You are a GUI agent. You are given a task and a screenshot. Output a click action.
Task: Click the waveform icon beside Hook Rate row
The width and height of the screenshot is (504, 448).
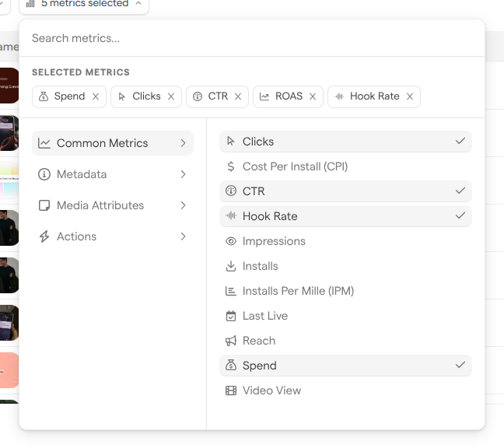(x=231, y=215)
